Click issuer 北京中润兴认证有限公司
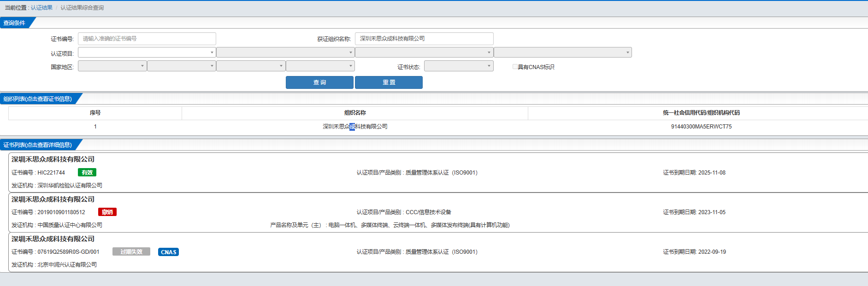Image resolution: width=868 pixels, height=286 pixels. pos(67,265)
